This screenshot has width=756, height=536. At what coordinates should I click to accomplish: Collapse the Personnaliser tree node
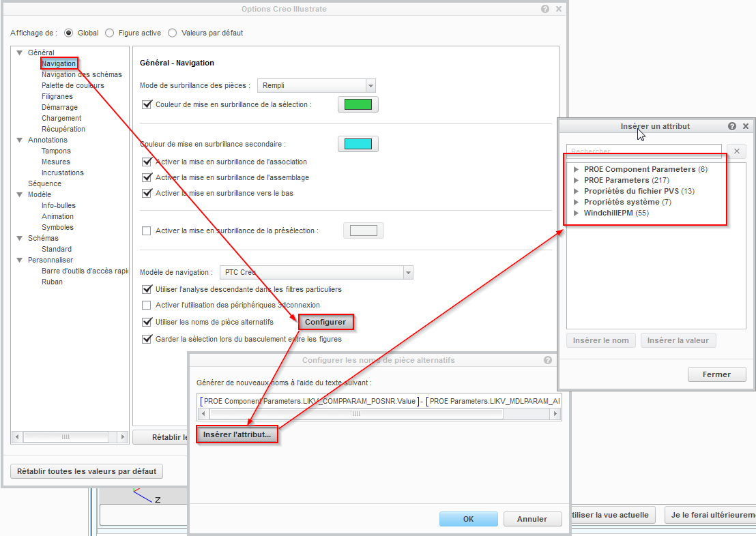click(20, 260)
